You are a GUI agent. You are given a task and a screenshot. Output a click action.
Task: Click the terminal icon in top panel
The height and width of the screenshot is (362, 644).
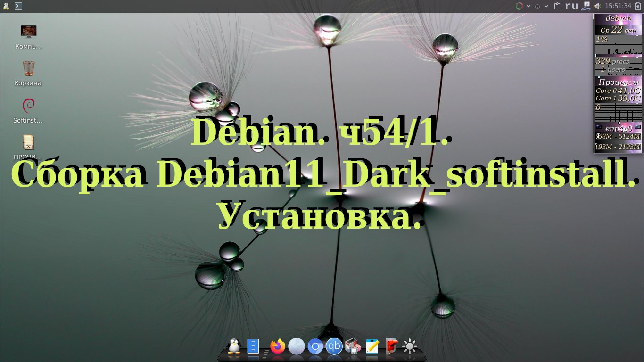click(18, 6)
